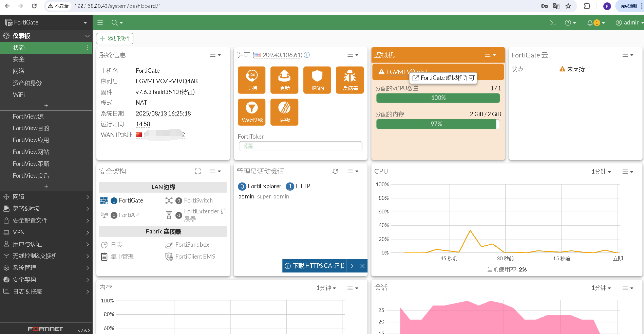The image size is (644, 334).
Task: Click the HTTP session count badge
Action: [x=290, y=186]
